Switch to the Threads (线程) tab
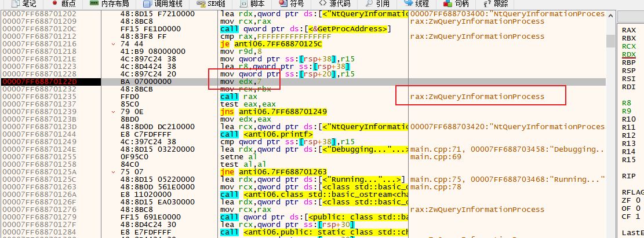This screenshot has height=238, width=644. [422, 3]
